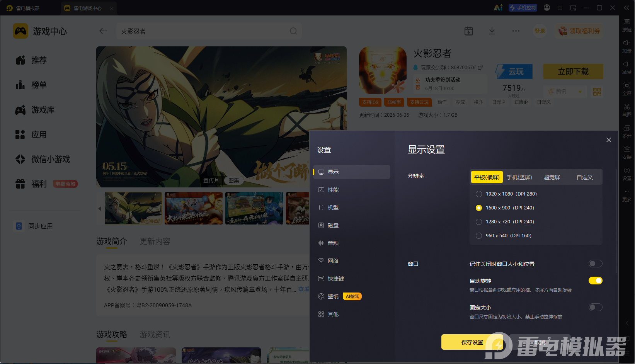The height and width of the screenshot is (364, 635).
Task: Take a screenshot with 截图
Action: [x=627, y=110]
